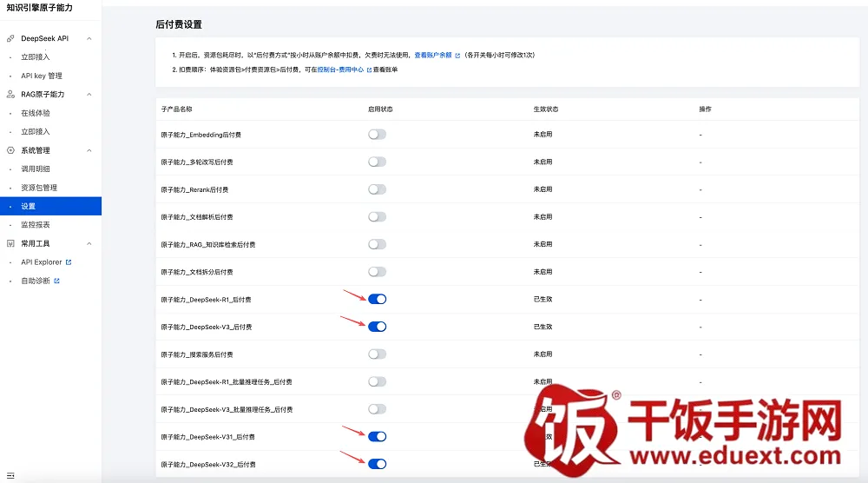This screenshot has width=868, height=483.
Task: Open API Explorer from the sidebar
Action: coord(42,262)
